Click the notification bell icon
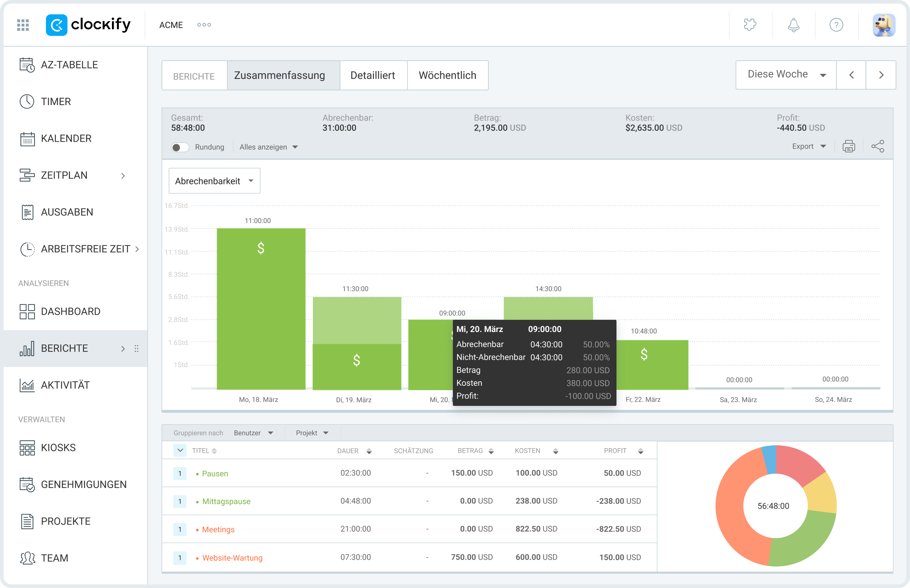The height and width of the screenshot is (588, 910). pyautogui.click(x=793, y=24)
